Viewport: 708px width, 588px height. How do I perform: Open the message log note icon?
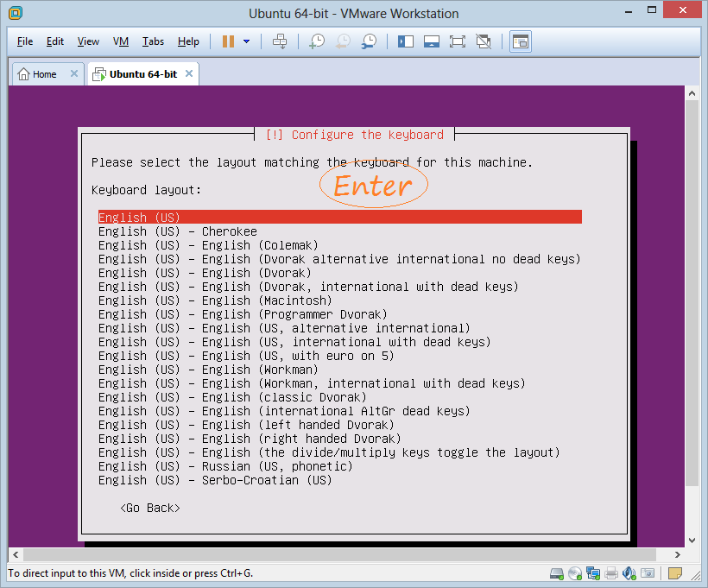tap(675, 573)
